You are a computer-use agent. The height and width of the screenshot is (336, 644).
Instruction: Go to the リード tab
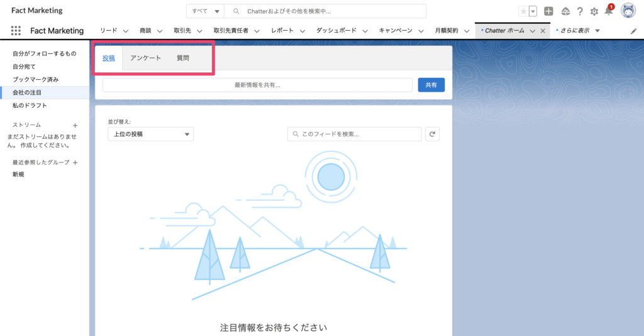[x=108, y=30]
